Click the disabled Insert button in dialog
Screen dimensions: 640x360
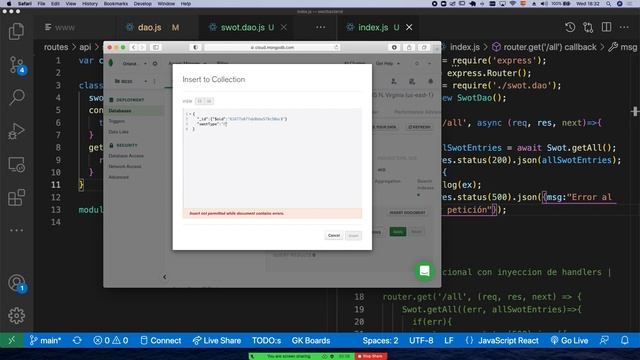click(353, 236)
